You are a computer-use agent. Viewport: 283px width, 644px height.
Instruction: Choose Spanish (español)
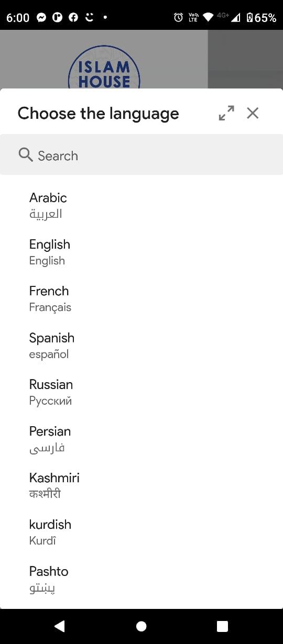pos(141,346)
